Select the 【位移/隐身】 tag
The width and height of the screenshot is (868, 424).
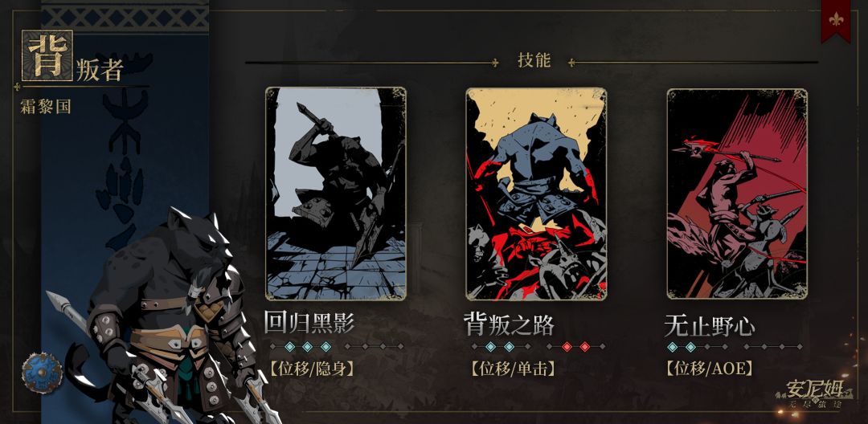(311, 369)
